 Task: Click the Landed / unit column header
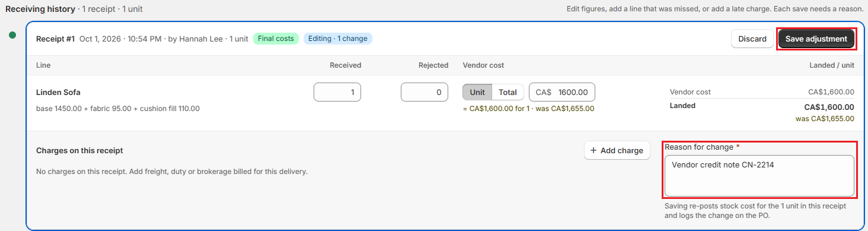(x=832, y=65)
